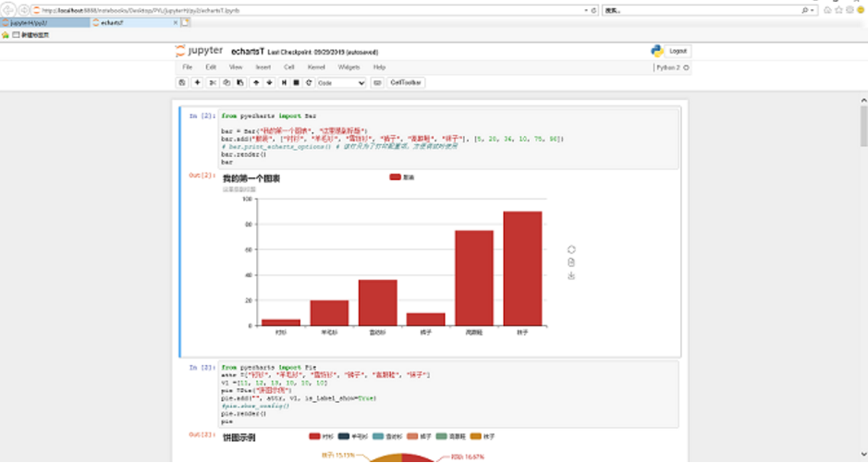Screen dimensions: 868x463
Task: Switch to the first jupyter browser tab
Action: point(45,23)
